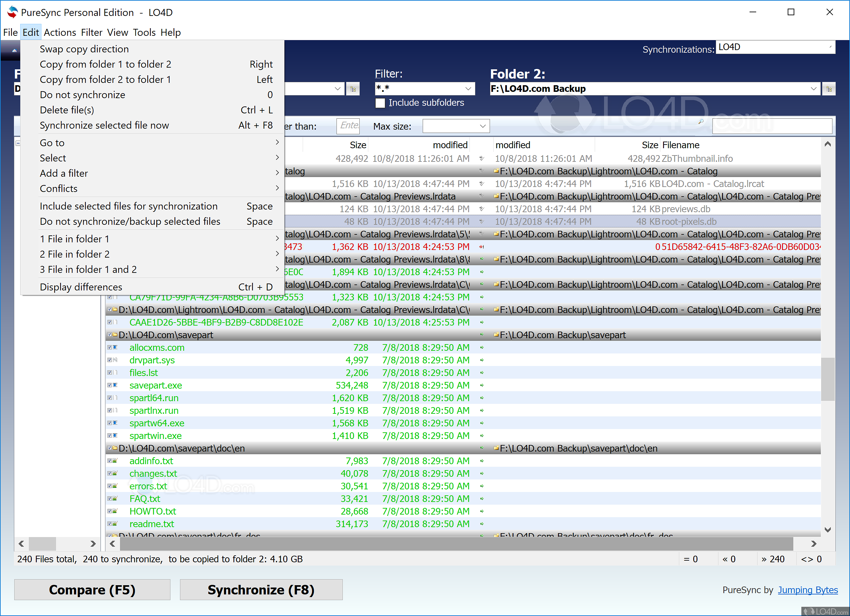Click the file type icon beside savepart.exe

click(x=115, y=385)
